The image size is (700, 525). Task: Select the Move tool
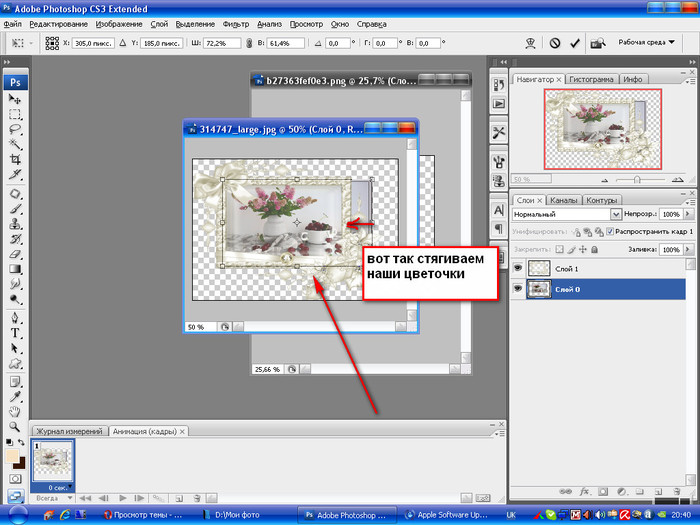[15, 99]
